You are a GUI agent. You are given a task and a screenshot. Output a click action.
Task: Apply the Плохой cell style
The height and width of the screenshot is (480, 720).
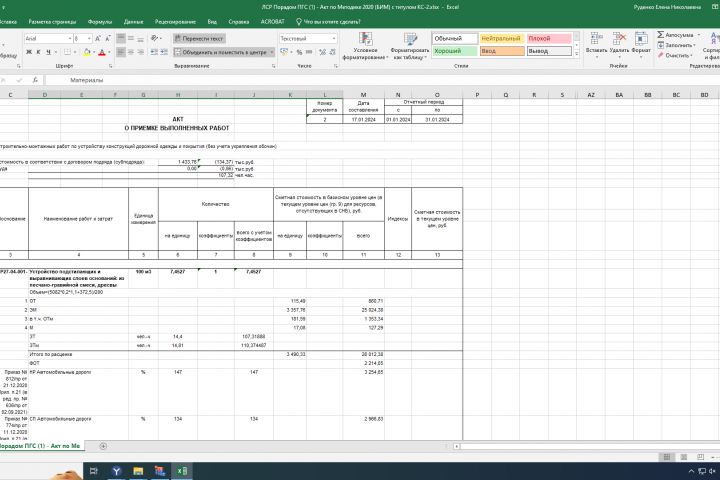549,39
